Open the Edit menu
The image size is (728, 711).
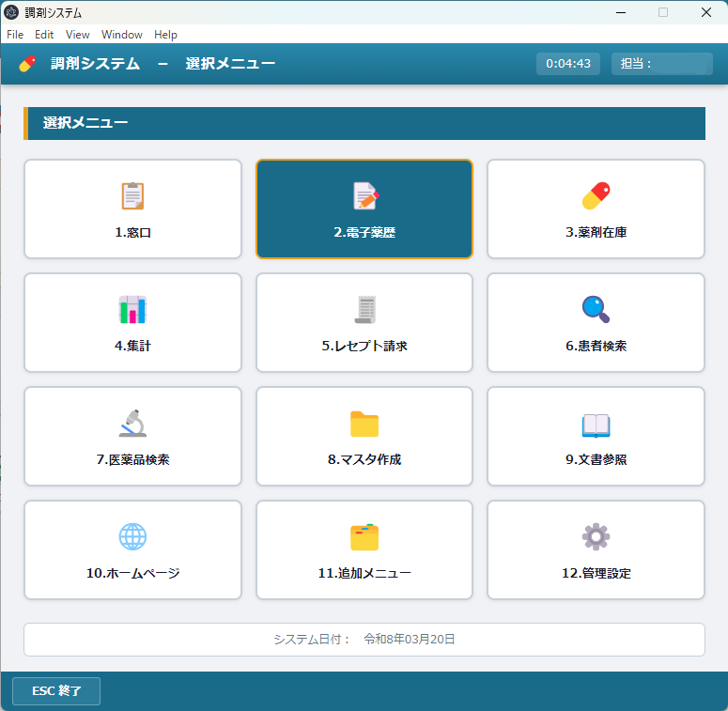coord(44,35)
